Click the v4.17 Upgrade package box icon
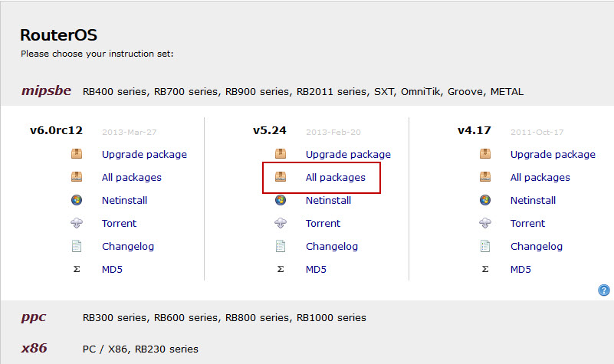 (x=485, y=154)
